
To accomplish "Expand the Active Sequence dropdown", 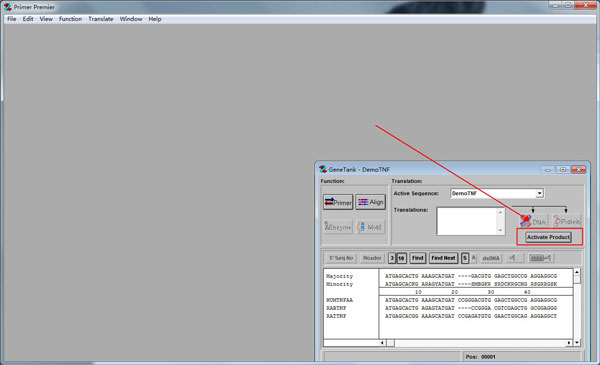I will point(539,193).
